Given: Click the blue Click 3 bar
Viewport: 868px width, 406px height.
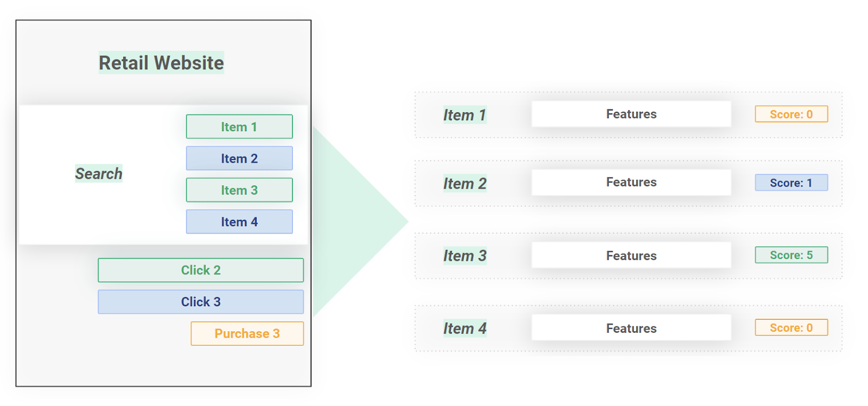Looking at the screenshot, I should tap(201, 302).
